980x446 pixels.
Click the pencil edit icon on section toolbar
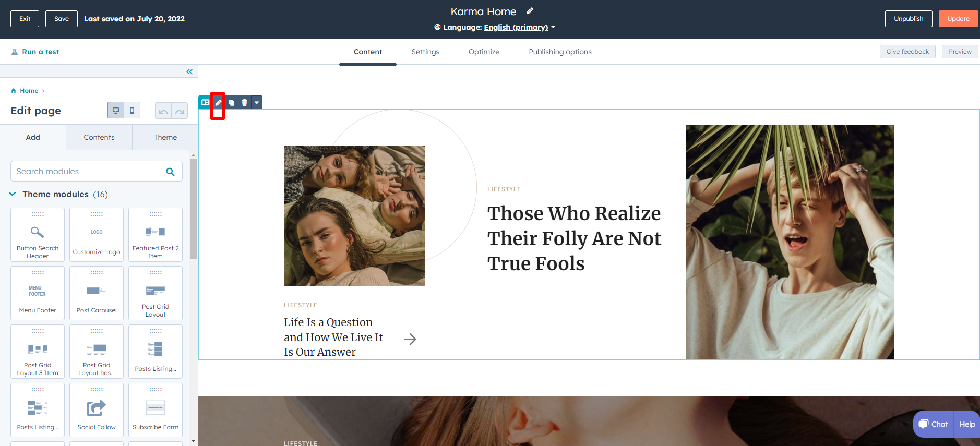click(218, 103)
